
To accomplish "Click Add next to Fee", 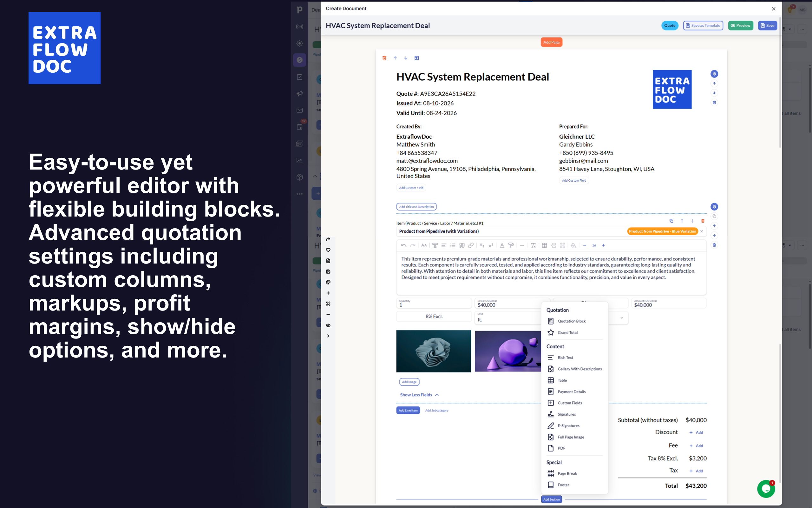I will point(696,446).
